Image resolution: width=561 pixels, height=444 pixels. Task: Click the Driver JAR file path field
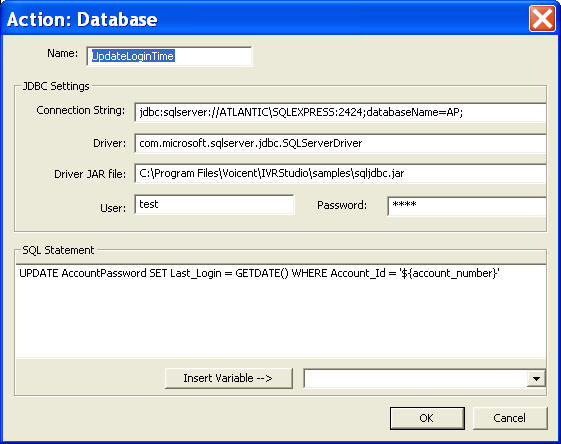tap(340, 174)
